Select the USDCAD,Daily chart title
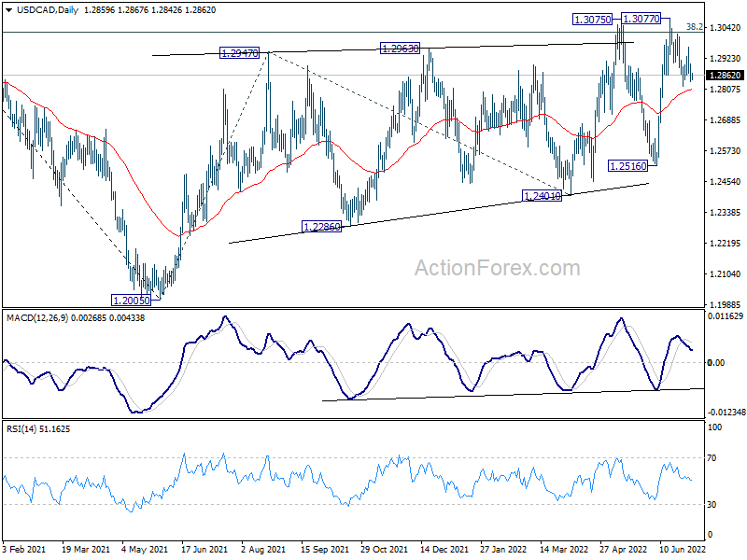 point(48,10)
